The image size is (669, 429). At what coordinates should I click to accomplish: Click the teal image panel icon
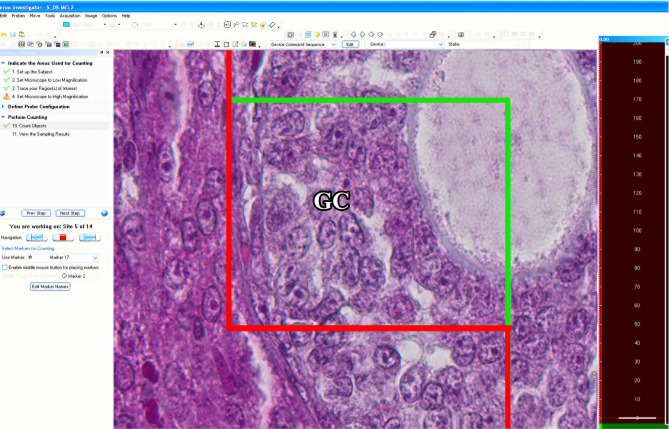66,44
